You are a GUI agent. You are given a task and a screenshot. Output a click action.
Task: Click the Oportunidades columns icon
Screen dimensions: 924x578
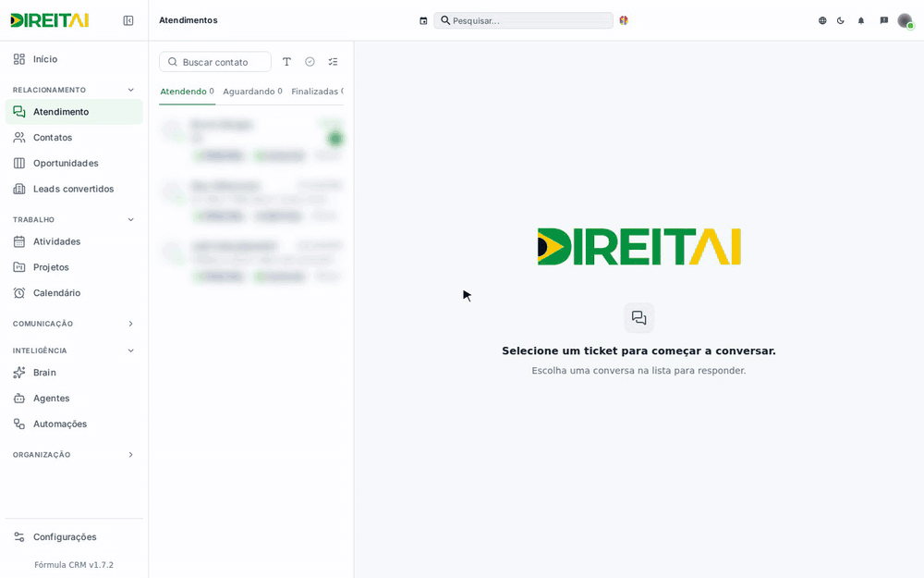click(19, 163)
